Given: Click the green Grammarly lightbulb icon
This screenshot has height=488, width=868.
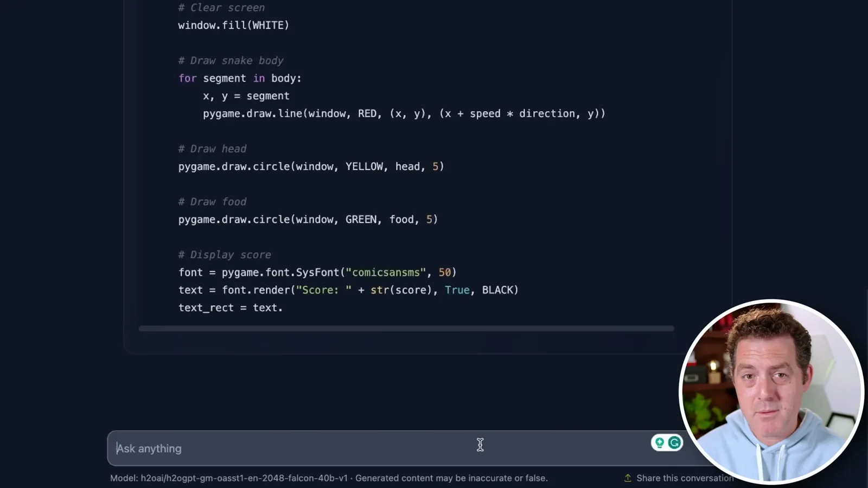Looking at the screenshot, I should 660,443.
